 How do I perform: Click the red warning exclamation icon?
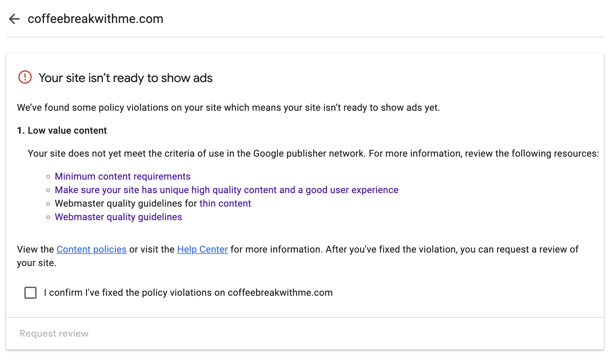coord(25,77)
